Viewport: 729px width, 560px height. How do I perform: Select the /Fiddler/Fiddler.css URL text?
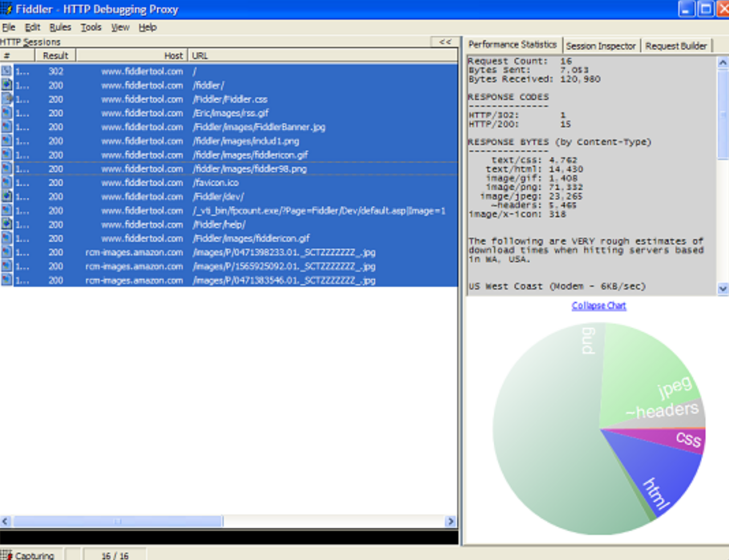pyautogui.click(x=230, y=99)
